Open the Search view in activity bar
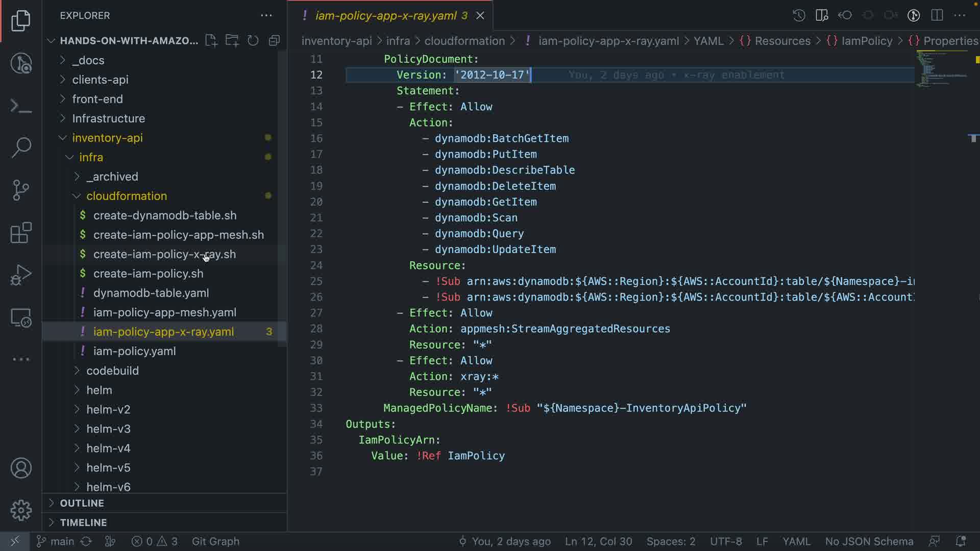Image resolution: width=980 pixels, height=551 pixels. click(x=21, y=147)
